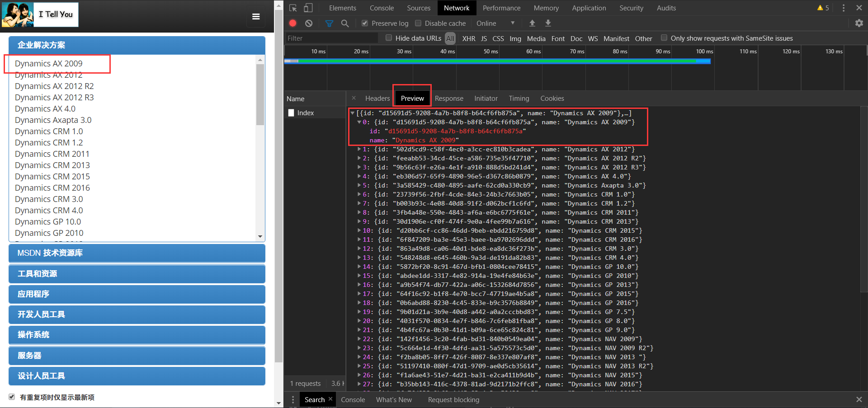
Task: Switch to the Elements tab
Action: point(342,8)
